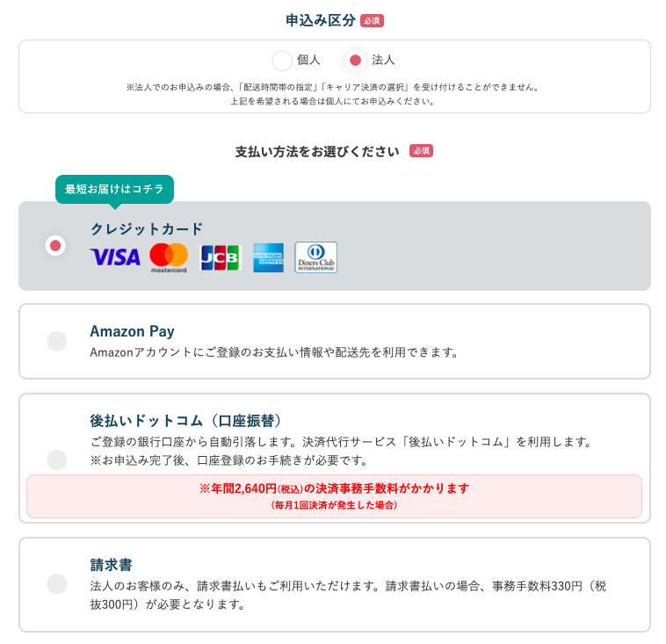666x644 pixels.
Task: Select the クレジットカード radio button
Action: click(55, 245)
